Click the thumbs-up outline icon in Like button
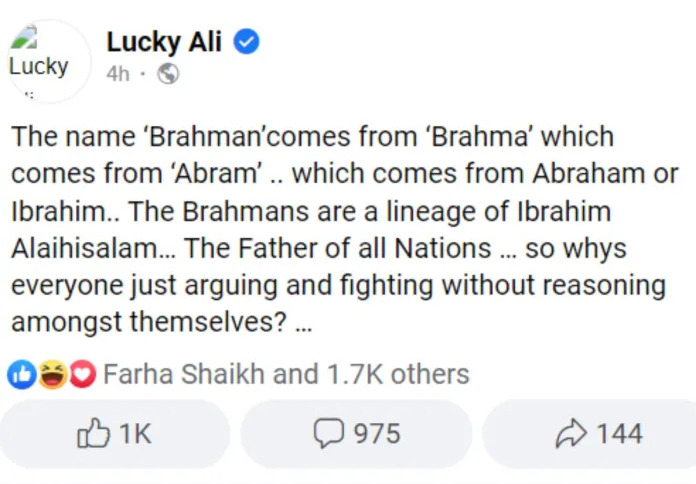The width and height of the screenshot is (696, 484). pos(93,434)
